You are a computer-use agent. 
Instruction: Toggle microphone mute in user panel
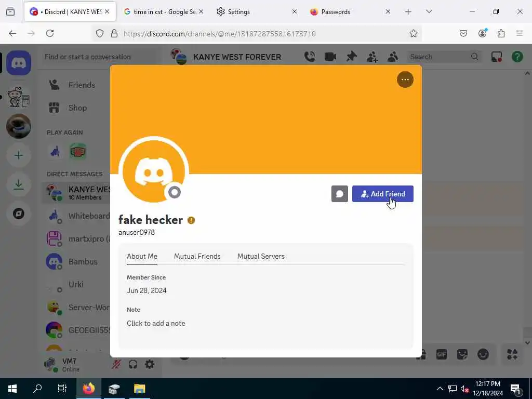point(116,364)
